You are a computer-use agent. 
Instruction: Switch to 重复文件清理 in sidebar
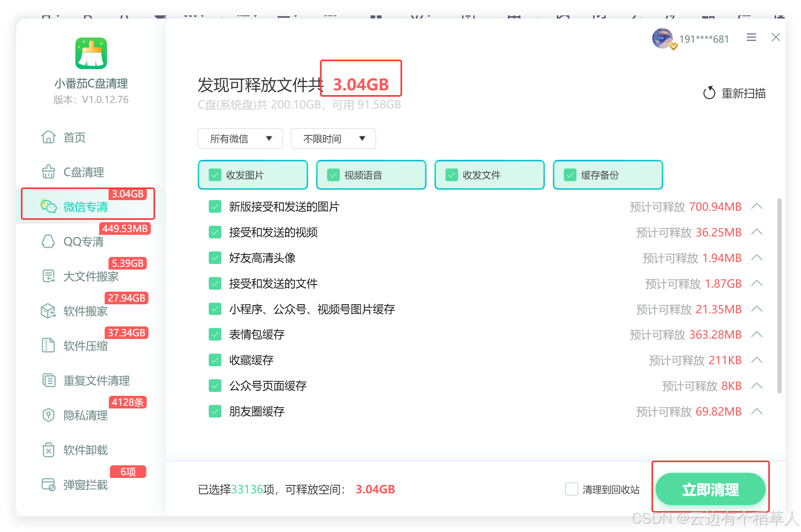96,380
